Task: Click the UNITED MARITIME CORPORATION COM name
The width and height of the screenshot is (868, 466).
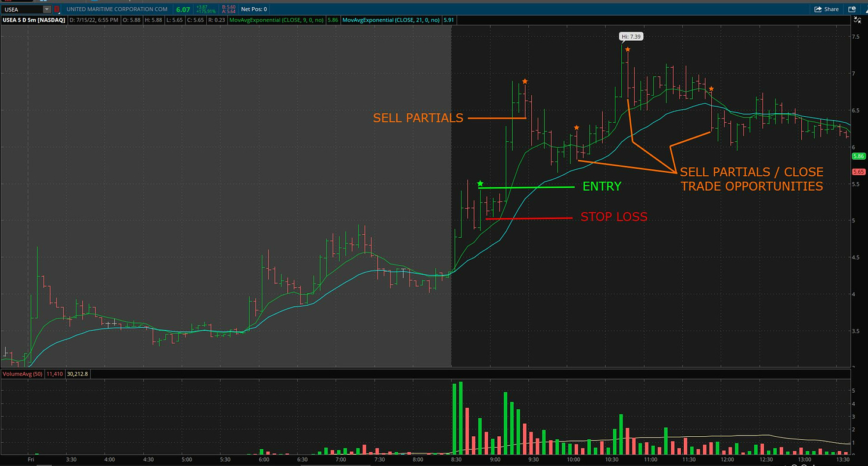Action: [117, 10]
